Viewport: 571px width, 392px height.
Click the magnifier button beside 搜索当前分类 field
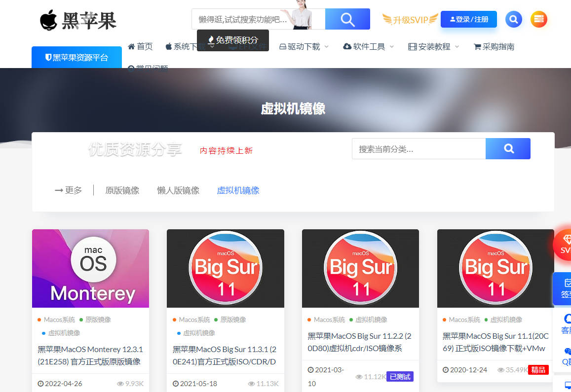tap(508, 148)
